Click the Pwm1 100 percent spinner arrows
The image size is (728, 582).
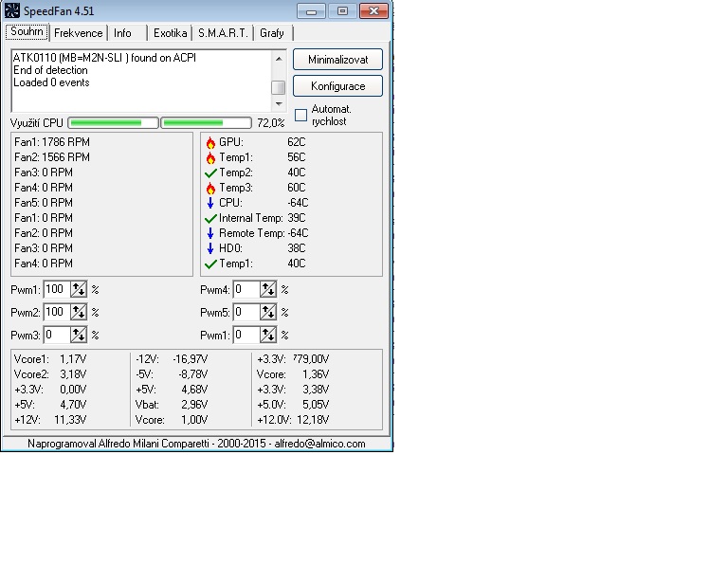(x=79, y=289)
